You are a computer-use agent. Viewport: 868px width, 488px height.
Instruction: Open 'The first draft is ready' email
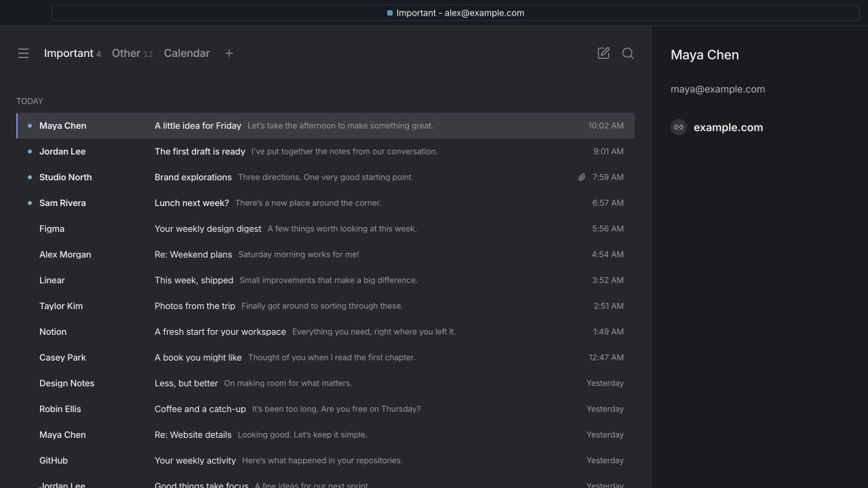pyautogui.click(x=325, y=151)
